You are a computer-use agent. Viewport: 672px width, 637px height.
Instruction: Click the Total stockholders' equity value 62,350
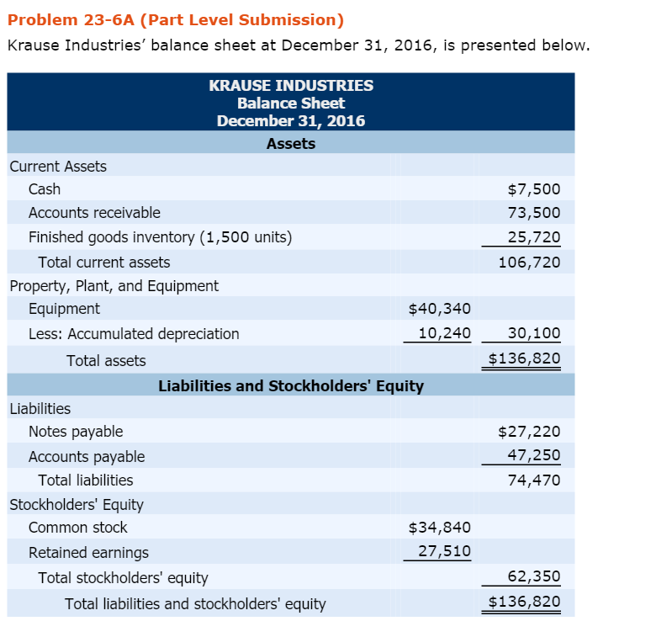click(x=534, y=576)
